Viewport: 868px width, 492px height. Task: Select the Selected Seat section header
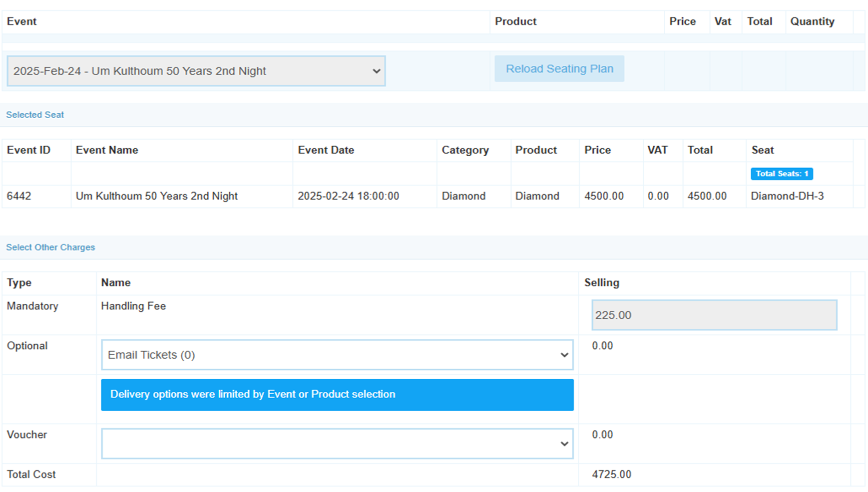click(35, 115)
